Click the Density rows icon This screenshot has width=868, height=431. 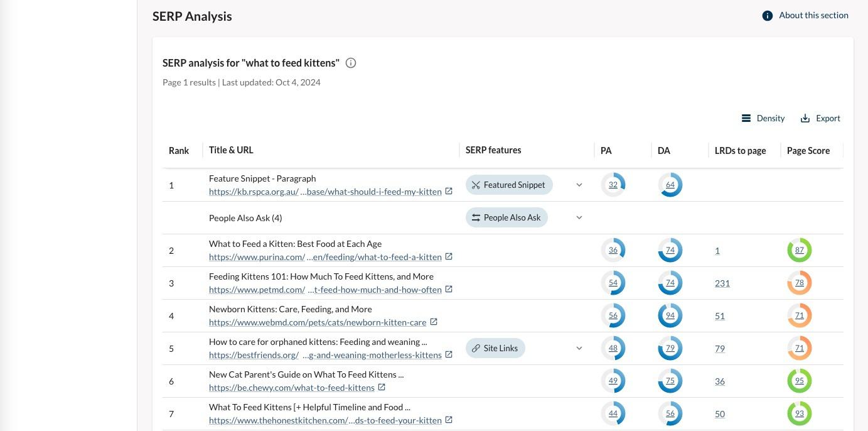click(x=746, y=118)
